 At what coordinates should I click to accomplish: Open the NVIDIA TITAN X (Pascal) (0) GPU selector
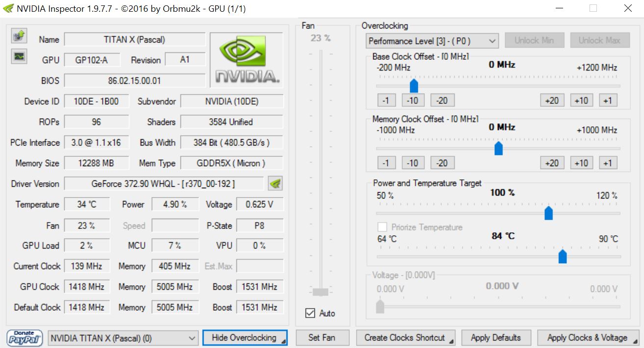pos(123,338)
